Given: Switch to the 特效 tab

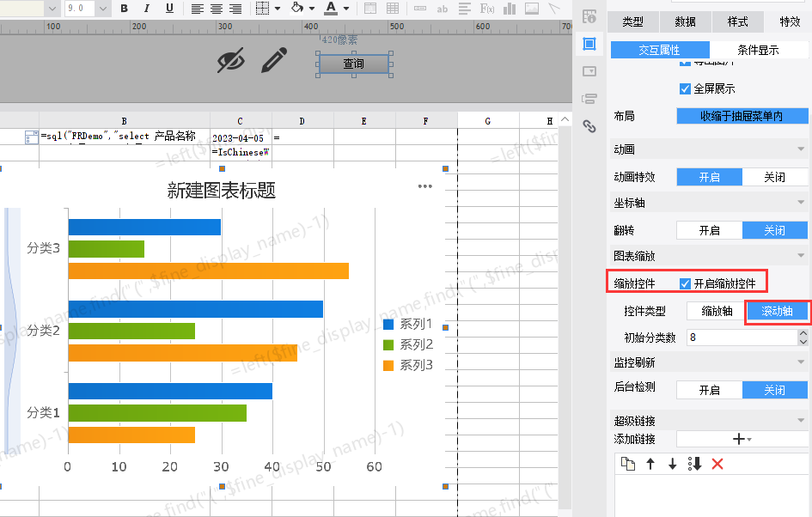Looking at the screenshot, I should [x=789, y=21].
